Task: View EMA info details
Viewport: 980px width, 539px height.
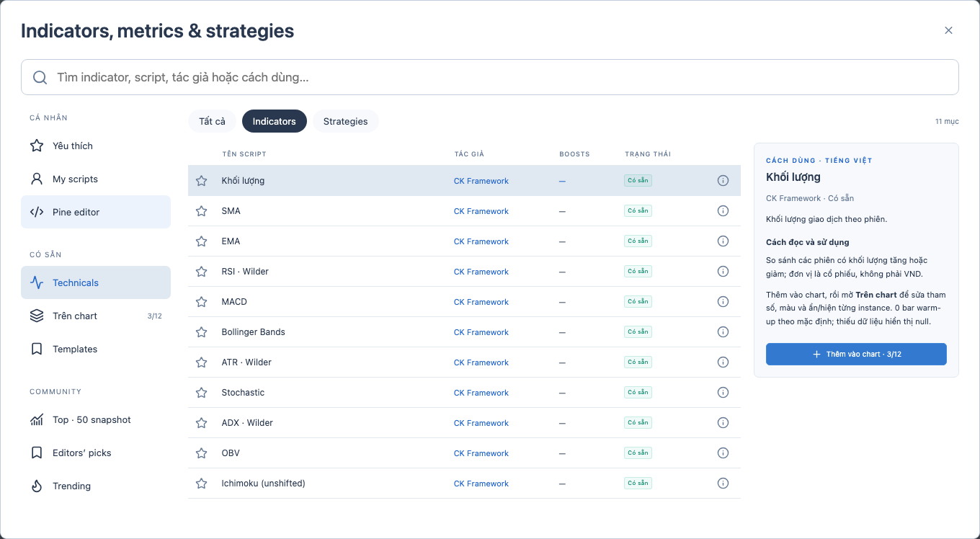Action: tap(723, 241)
